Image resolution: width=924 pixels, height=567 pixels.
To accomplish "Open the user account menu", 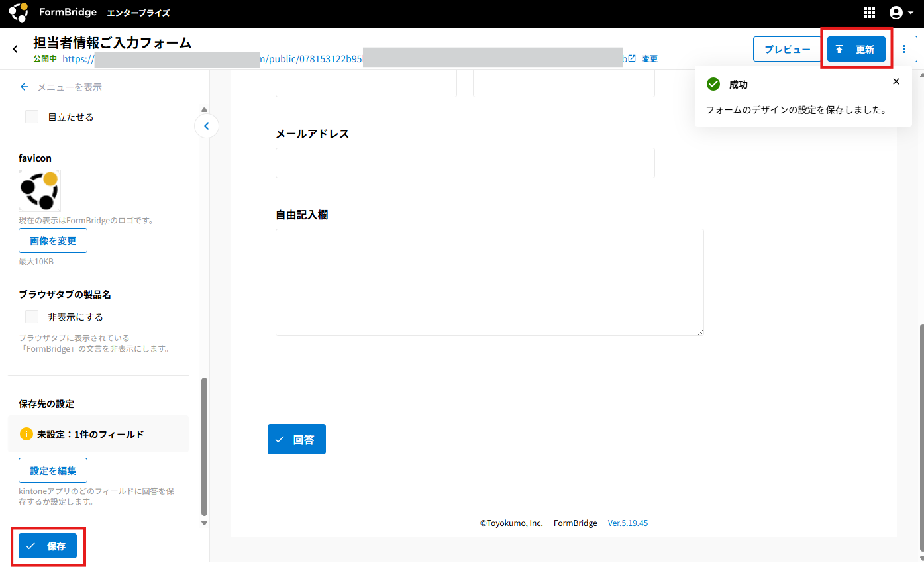I will click(901, 13).
